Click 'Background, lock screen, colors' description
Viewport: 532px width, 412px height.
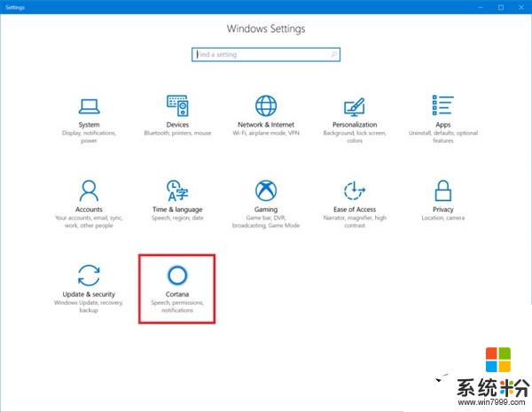tap(355, 136)
